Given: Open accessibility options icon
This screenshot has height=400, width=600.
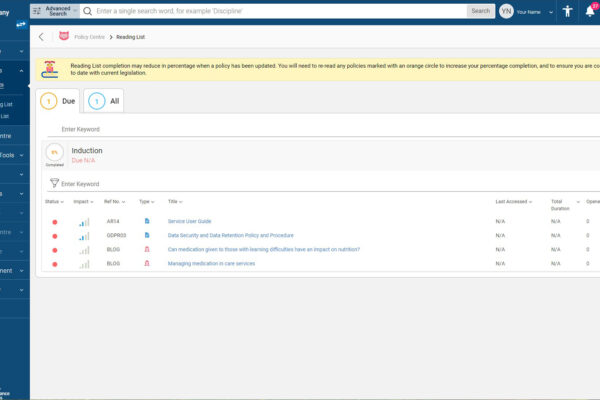Looking at the screenshot, I should [567, 11].
